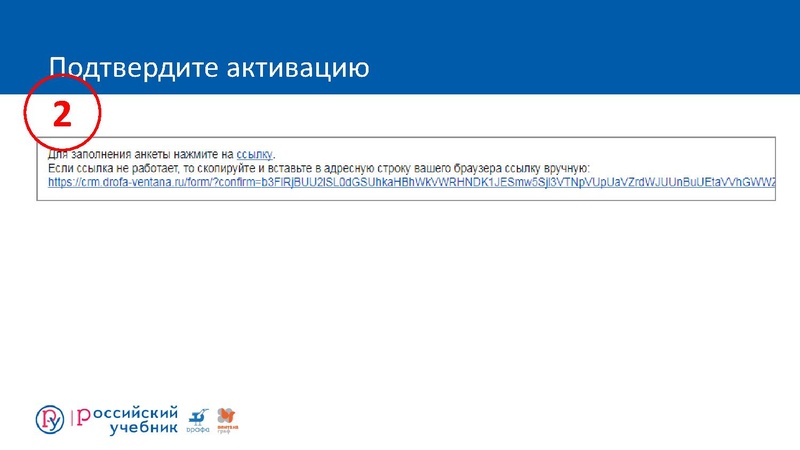Select the line beginning 'Для заполнения анкеты нажмите'

point(162,154)
